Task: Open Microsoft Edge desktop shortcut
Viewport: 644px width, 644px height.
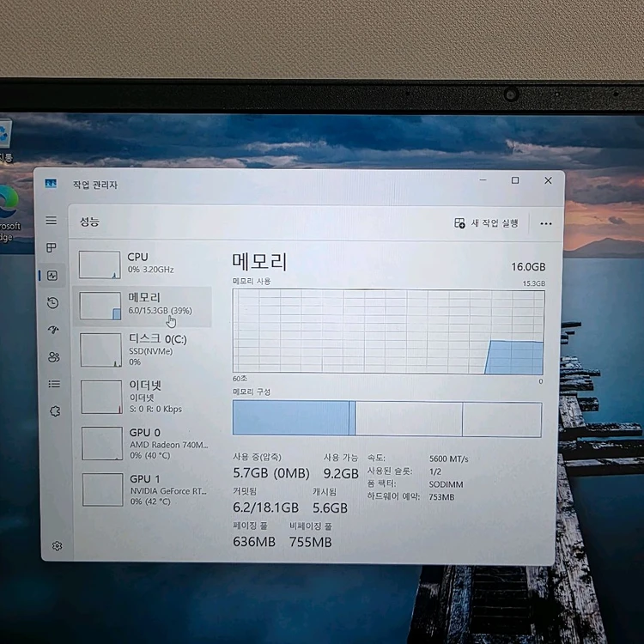Action: tap(9, 214)
